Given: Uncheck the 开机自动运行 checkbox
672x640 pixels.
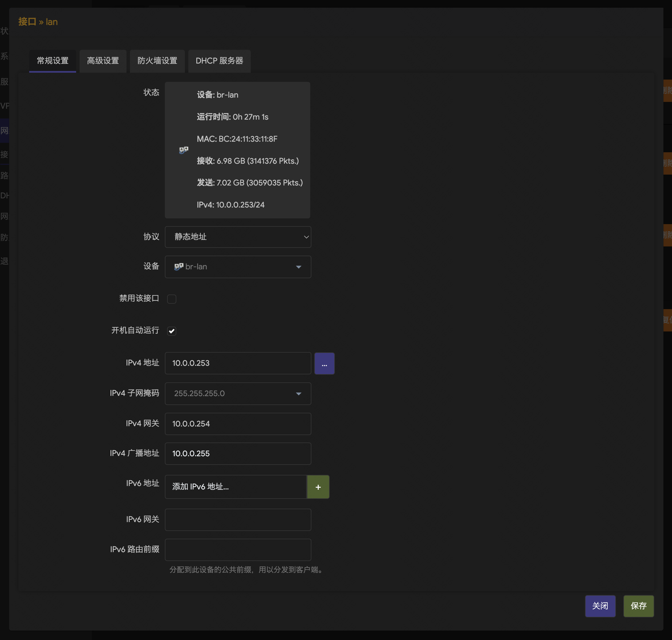Looking at the screenshot, I should [172, 331].
